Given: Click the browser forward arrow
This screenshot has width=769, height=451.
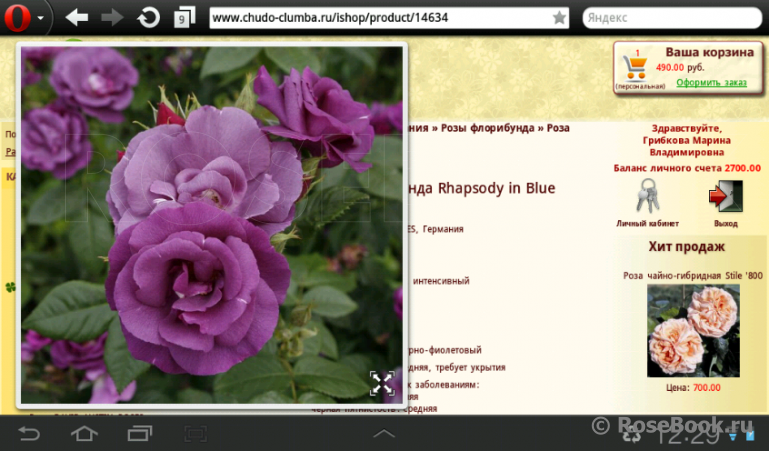Looking at the screenshot, I should [112, 18].
